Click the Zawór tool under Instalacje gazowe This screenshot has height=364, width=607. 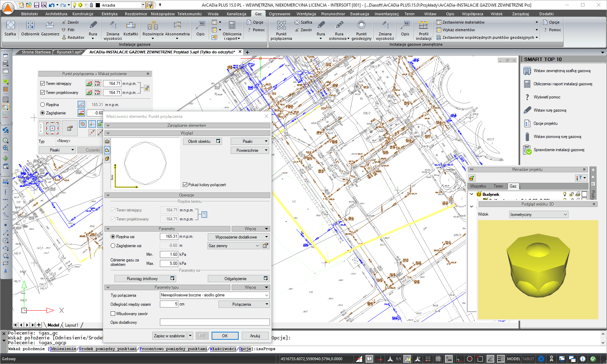coord(70,22)
